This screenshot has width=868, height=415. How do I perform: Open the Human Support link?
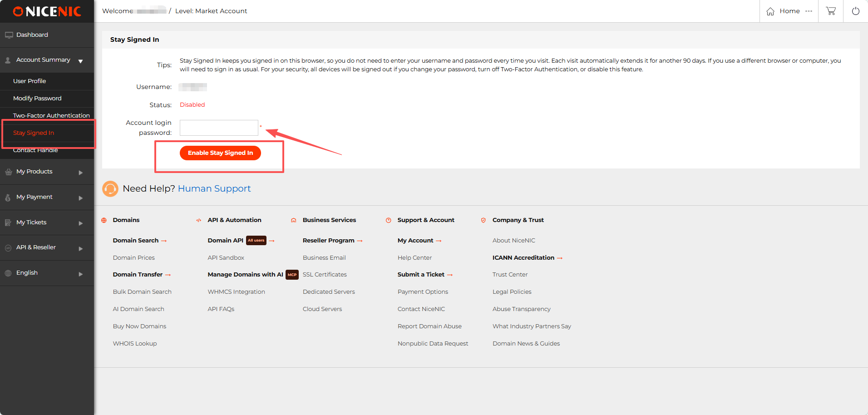214,188
